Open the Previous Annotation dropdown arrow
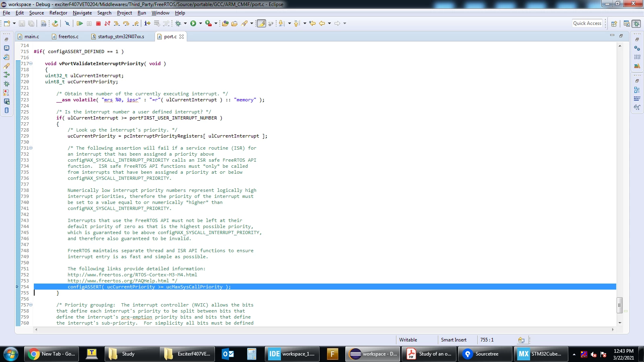This screenshot has height=362, width=644. click(305, 23)
